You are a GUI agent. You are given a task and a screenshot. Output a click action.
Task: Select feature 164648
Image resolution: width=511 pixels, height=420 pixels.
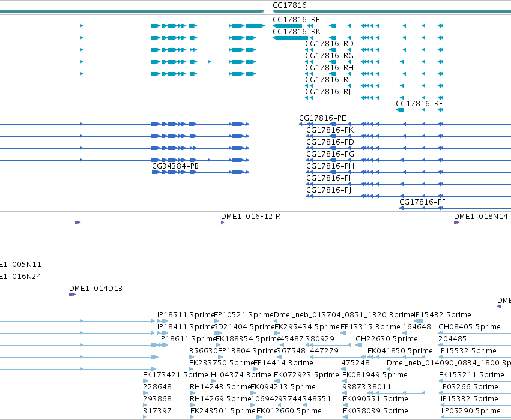click(417, 327)
